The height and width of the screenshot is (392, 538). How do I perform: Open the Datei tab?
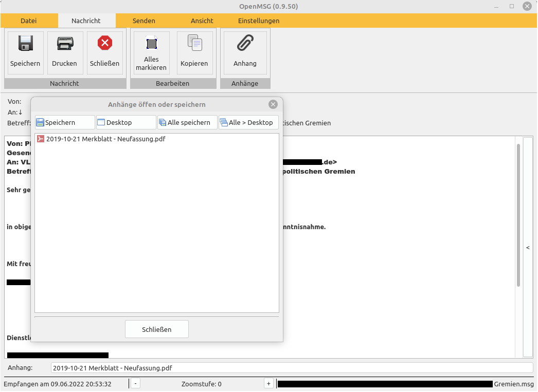29,21
